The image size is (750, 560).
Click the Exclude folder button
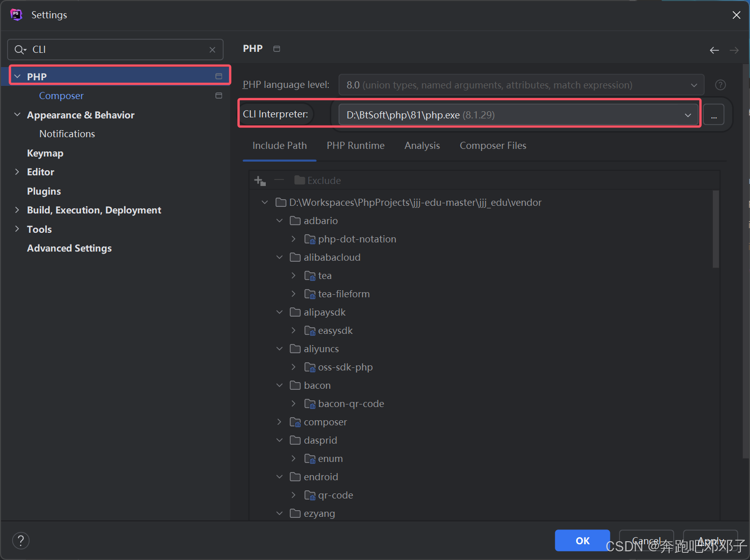click(x=318, y=180)
